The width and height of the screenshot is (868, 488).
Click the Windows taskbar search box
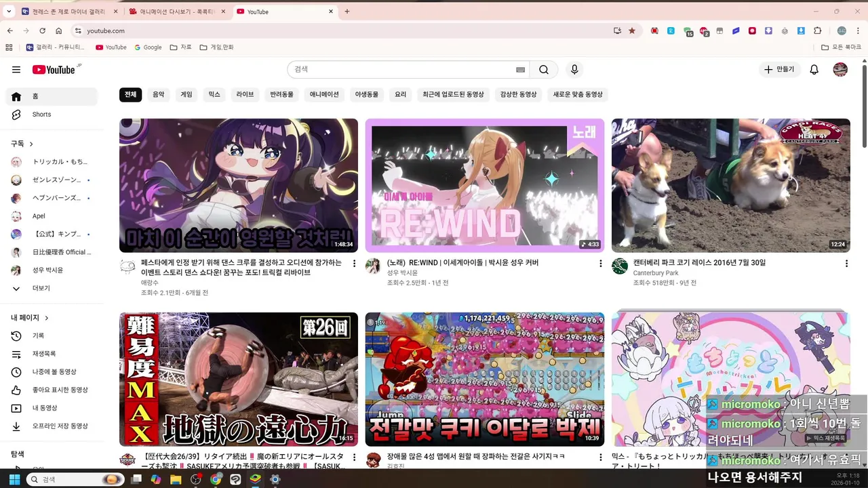(x=75, y=479)
